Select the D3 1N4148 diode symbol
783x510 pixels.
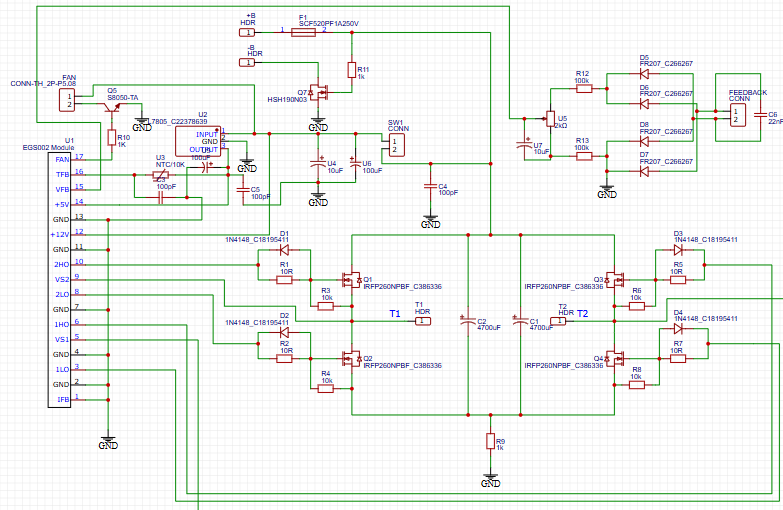coord(678,250)
